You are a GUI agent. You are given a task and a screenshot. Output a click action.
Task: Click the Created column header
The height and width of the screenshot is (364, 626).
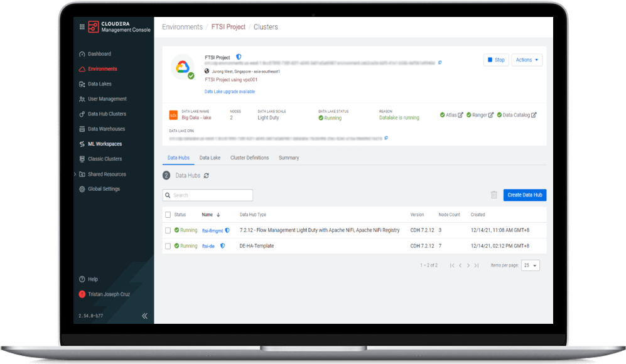pos(477,215)
